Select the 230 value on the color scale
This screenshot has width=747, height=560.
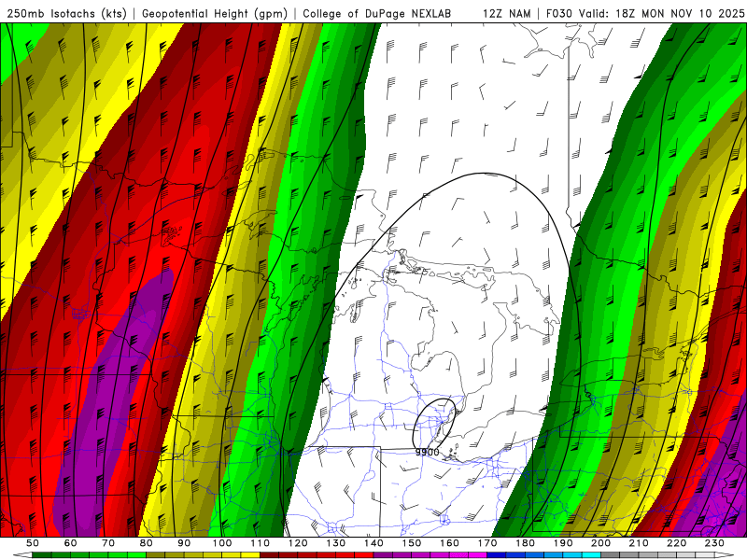(x=714, y=543)
